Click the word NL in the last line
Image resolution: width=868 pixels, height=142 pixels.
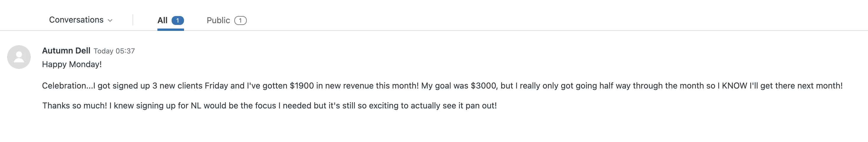coord(196,105)
